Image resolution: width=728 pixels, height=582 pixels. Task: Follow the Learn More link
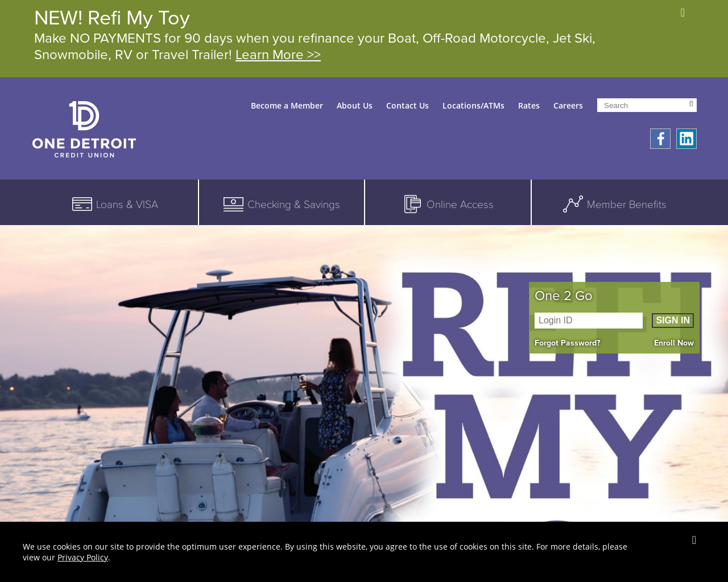point(278,55)
